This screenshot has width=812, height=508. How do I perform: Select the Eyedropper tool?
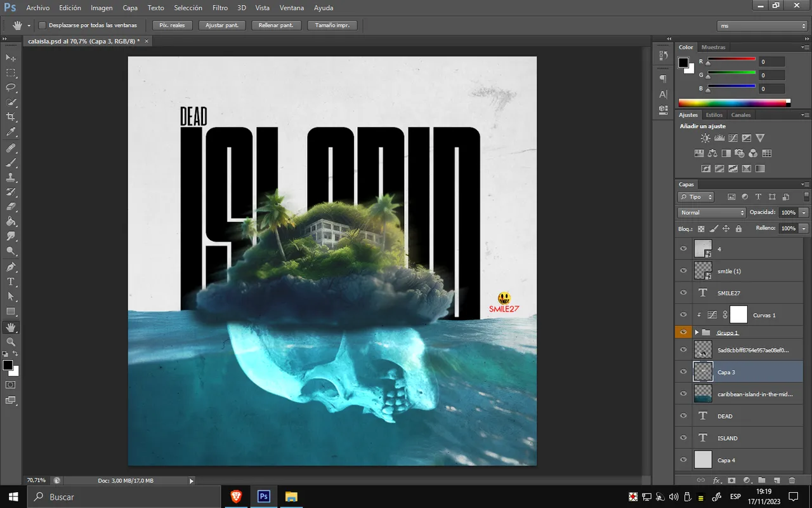pos(11,132)
